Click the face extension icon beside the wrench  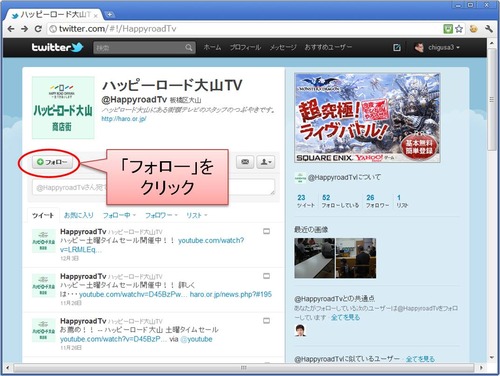click(473, 29)
